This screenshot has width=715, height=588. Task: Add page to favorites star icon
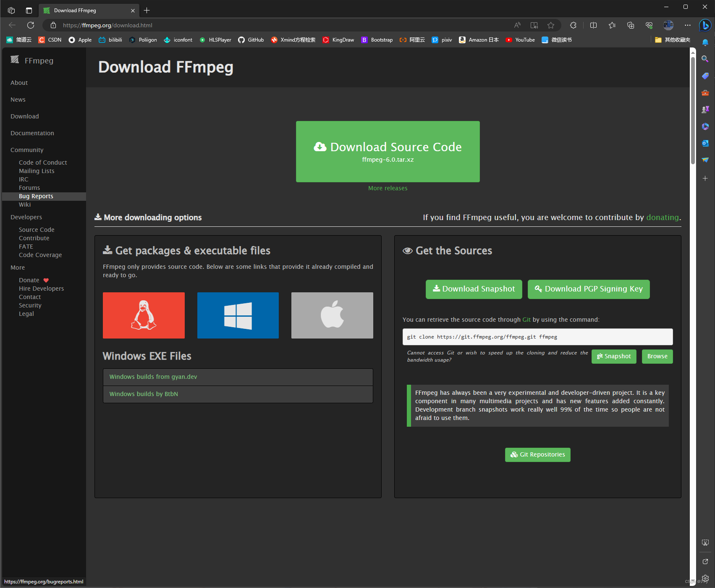pyautogui.click(x=551, y=25)
